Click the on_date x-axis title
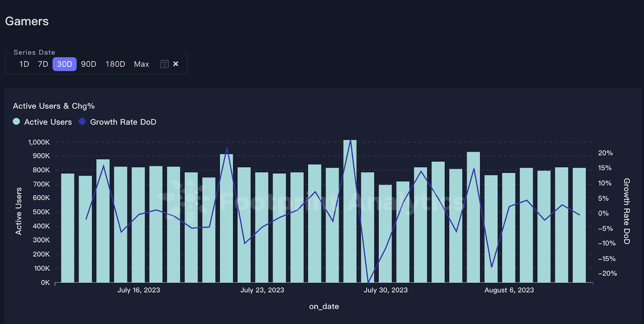 coord(324,306)
